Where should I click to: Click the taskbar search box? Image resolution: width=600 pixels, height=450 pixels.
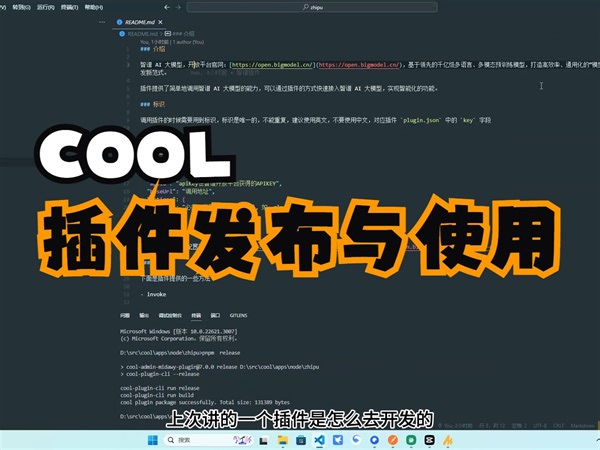tap(209, 440)
